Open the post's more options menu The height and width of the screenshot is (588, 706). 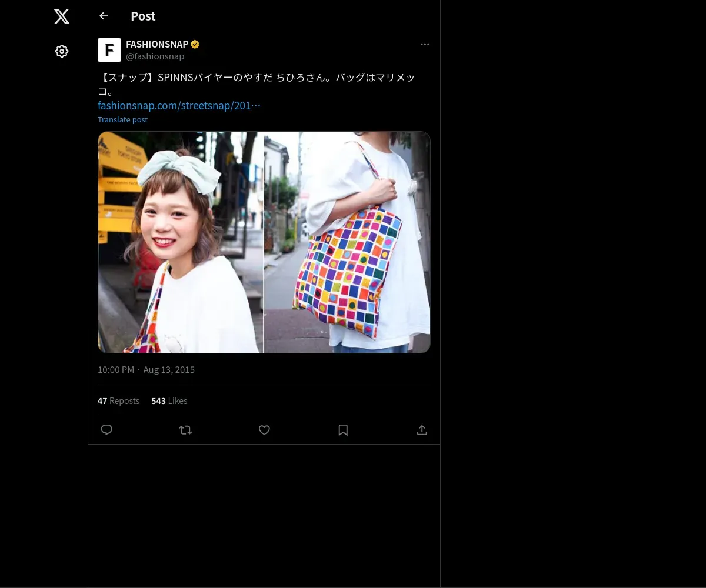coord(425,44)
